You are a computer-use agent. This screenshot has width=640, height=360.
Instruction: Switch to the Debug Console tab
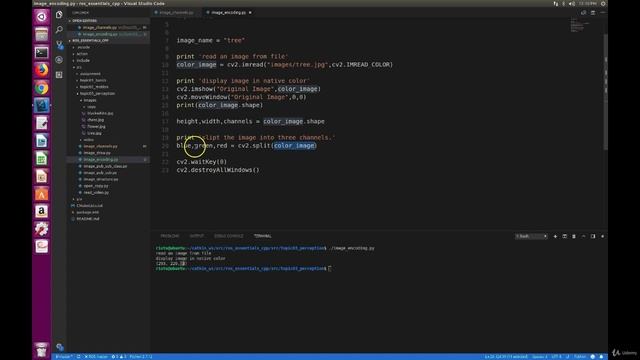tap(229, 236)
